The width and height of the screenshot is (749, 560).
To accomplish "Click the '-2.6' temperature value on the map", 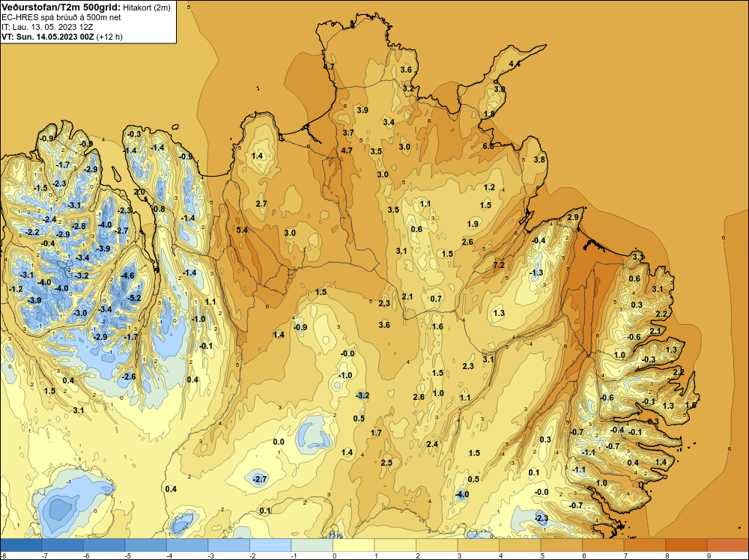I will 129,377.
